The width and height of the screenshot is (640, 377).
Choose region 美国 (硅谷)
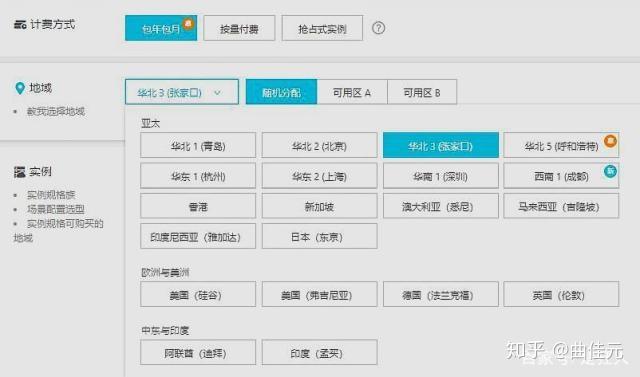[198, 294]
